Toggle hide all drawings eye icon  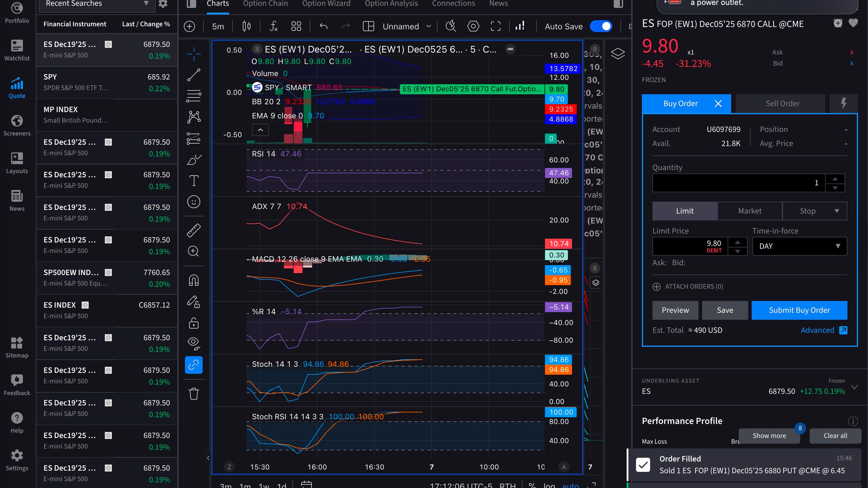point(194,343)
